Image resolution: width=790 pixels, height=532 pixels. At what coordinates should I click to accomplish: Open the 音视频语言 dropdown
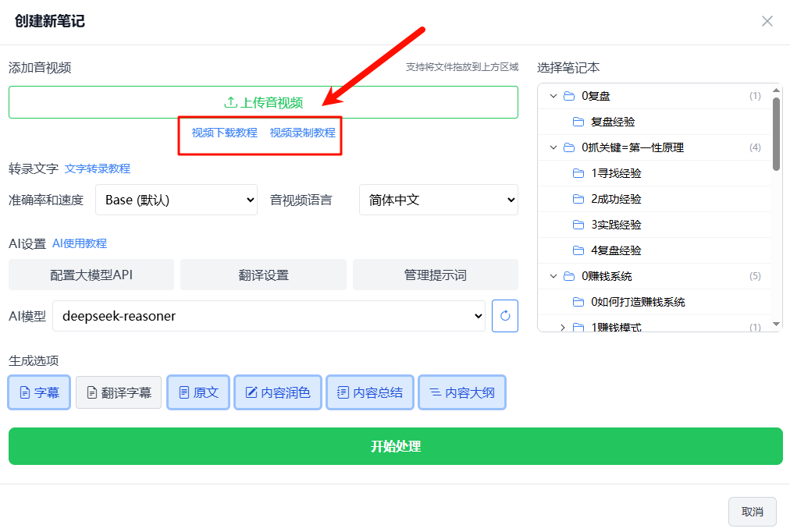438,200
